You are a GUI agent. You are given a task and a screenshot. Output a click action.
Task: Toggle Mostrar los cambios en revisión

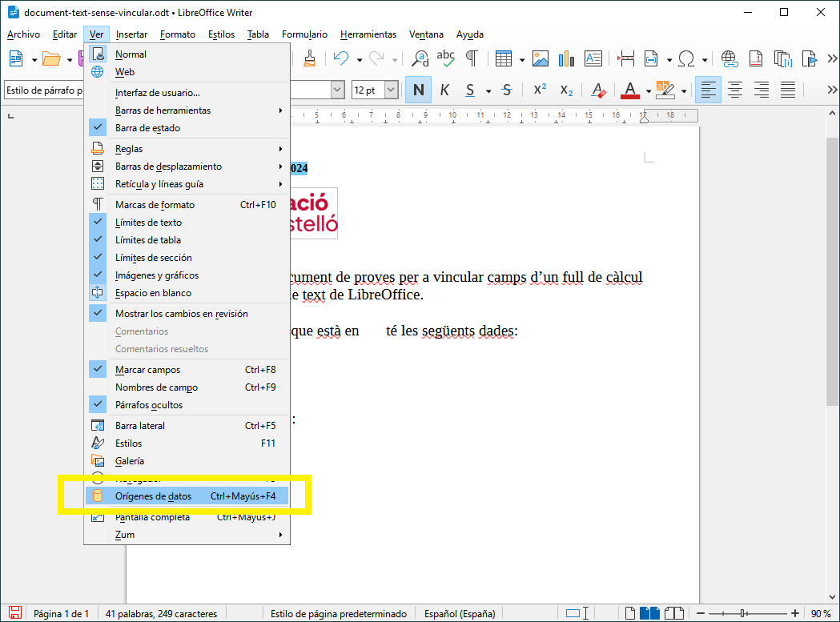click(x=187, y=314)
